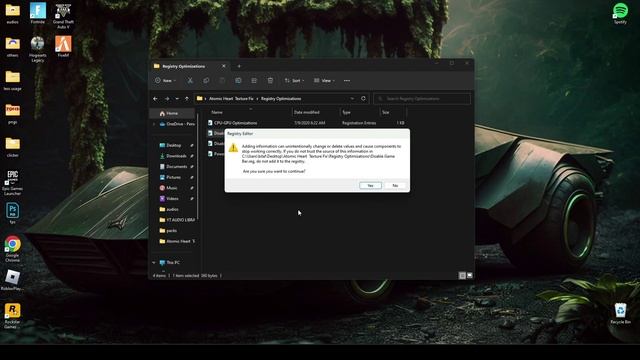
Task: Open Downloads in Quick access
Action: click(176, 156)
